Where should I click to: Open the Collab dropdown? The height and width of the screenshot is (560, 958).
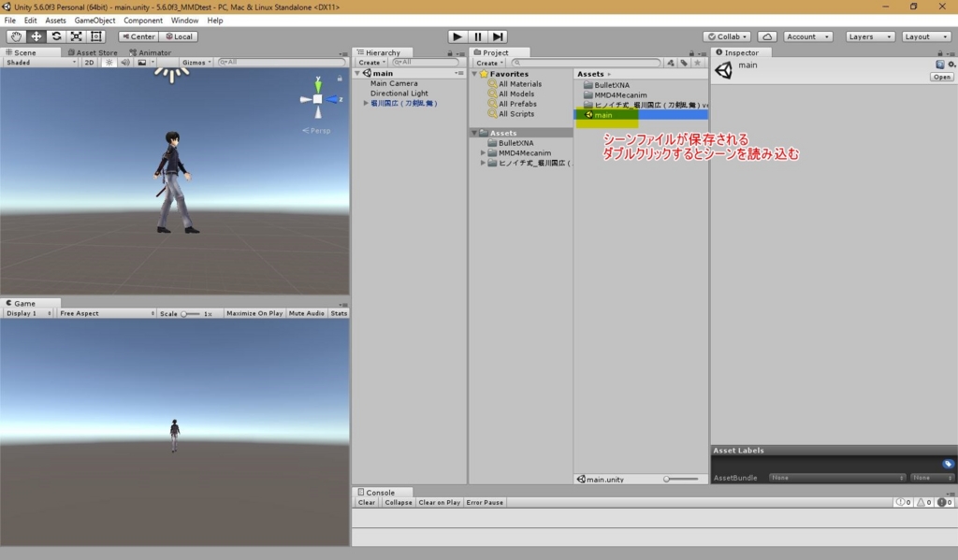[x=726, y=36]
